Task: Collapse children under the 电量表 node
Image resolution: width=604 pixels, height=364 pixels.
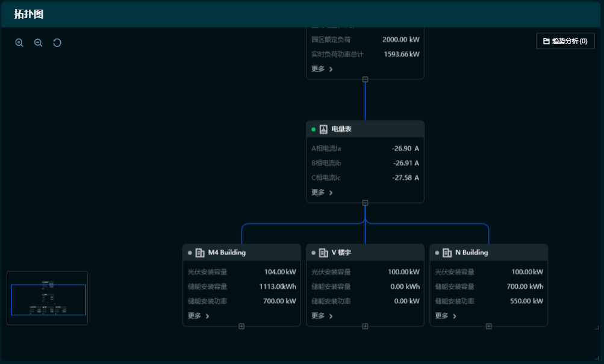Action: click(x=365, y=203)
